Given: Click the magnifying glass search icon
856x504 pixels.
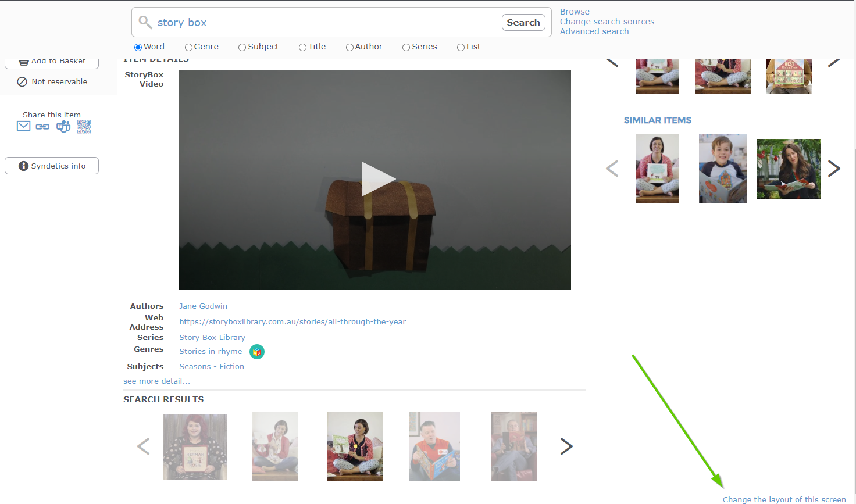Looking at the screenshot, I should coord(145,23).
